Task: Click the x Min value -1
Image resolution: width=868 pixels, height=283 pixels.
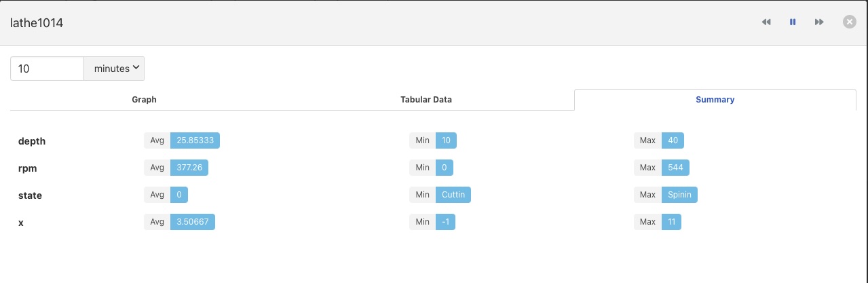Action: click(x=445, y=222)
